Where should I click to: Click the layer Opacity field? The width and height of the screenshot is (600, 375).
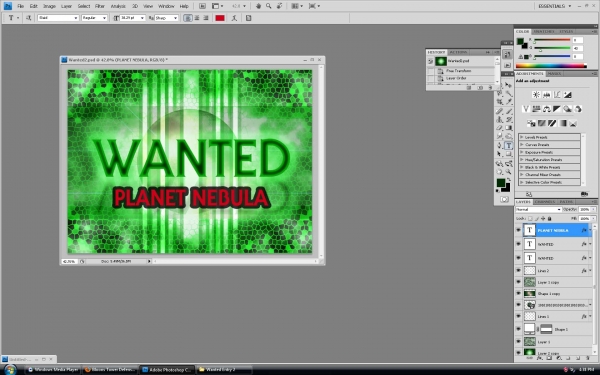[x=584, y=209]
